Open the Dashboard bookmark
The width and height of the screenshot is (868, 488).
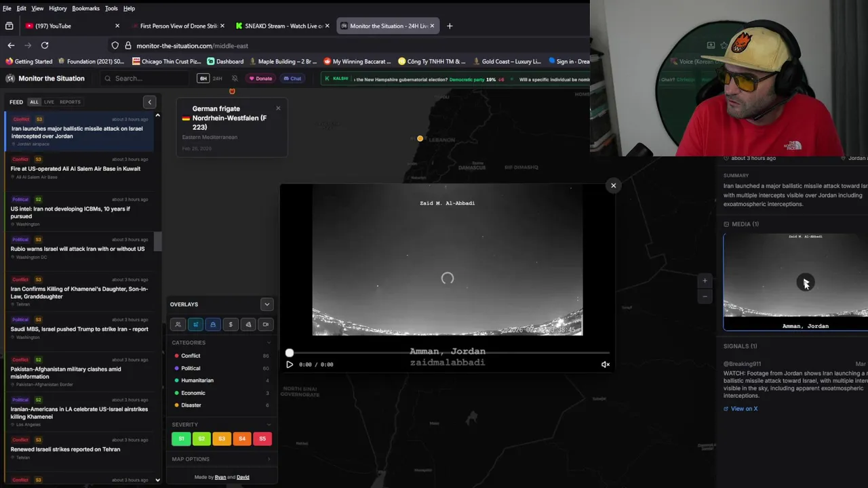[225, 62]
